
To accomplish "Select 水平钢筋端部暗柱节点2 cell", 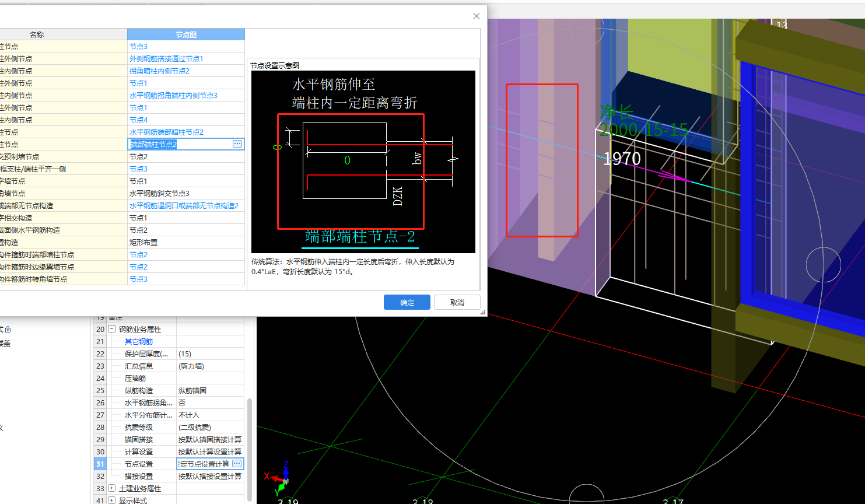I will click(x=186, y=132).
